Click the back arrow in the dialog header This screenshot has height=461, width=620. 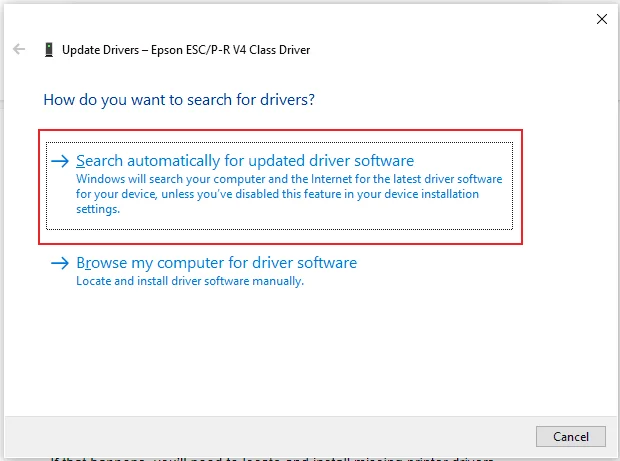pos(19,49)
